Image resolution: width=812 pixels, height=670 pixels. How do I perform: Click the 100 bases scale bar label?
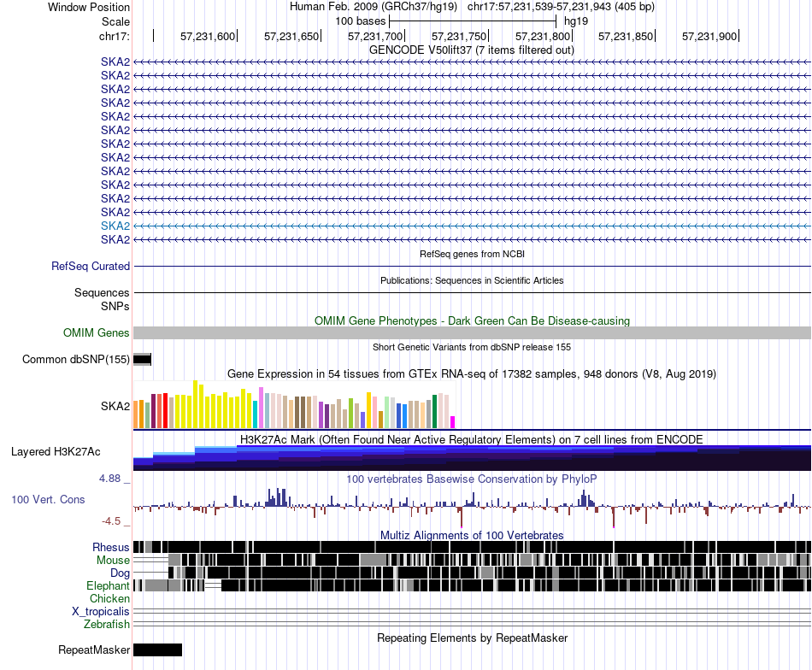tap(361, 21)
